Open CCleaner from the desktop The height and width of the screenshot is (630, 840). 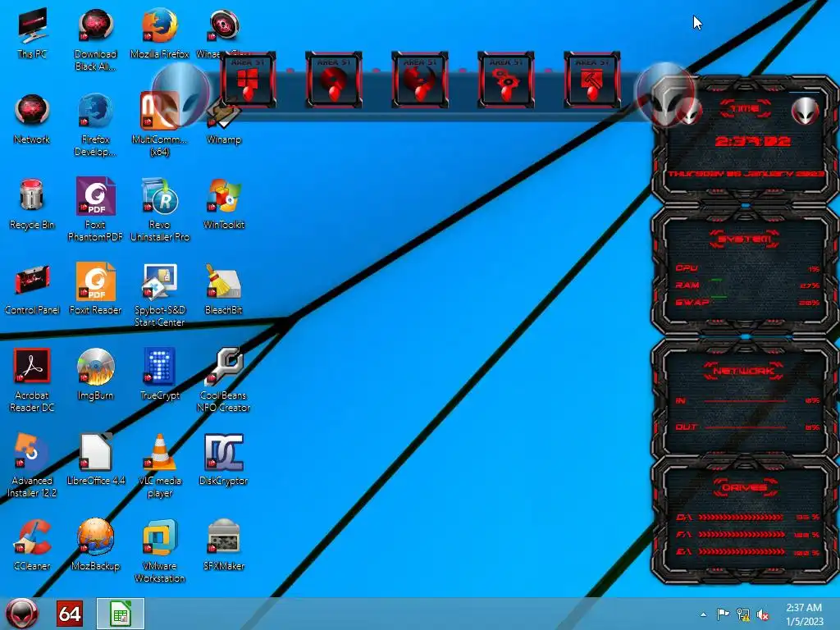32,545
